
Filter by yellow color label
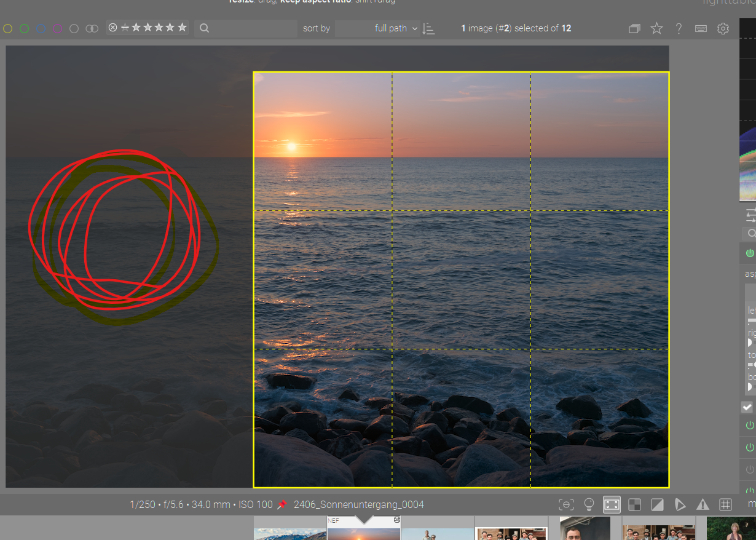pos(7,28)
